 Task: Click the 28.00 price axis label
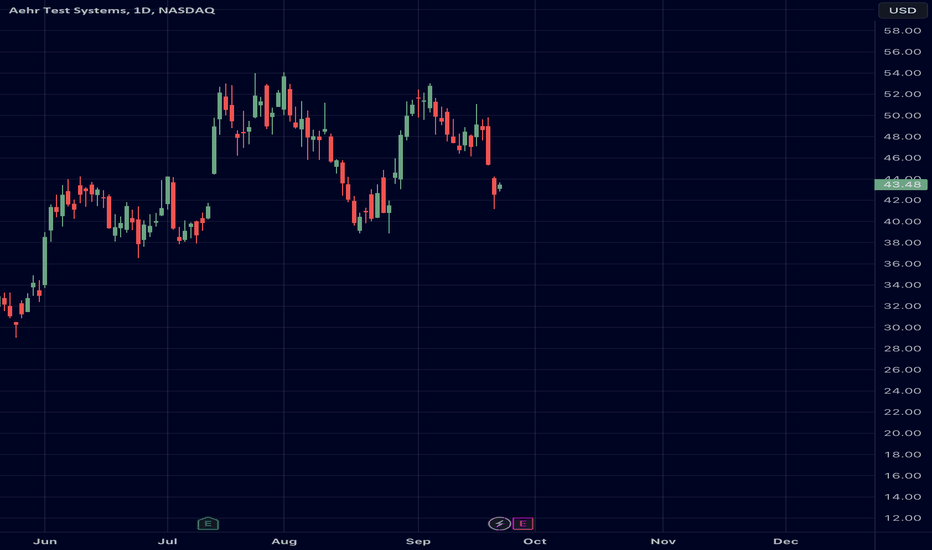902,348
